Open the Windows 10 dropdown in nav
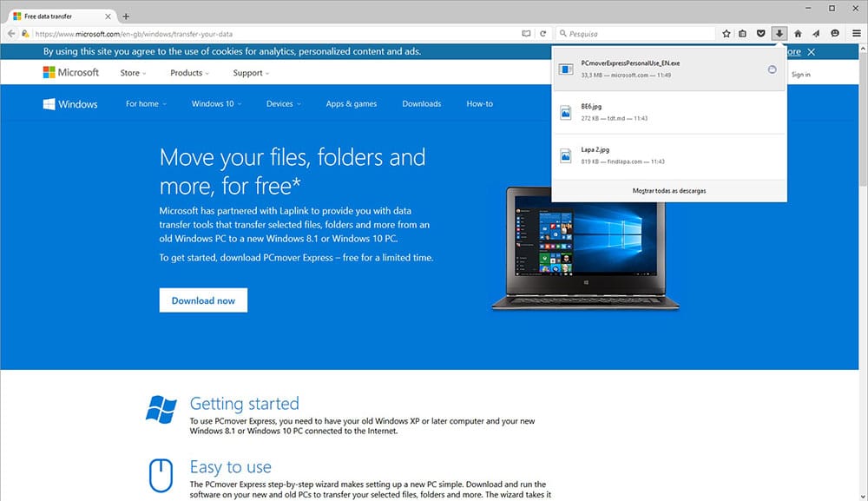This screenshot has width=868, height=501. [216, 104]
